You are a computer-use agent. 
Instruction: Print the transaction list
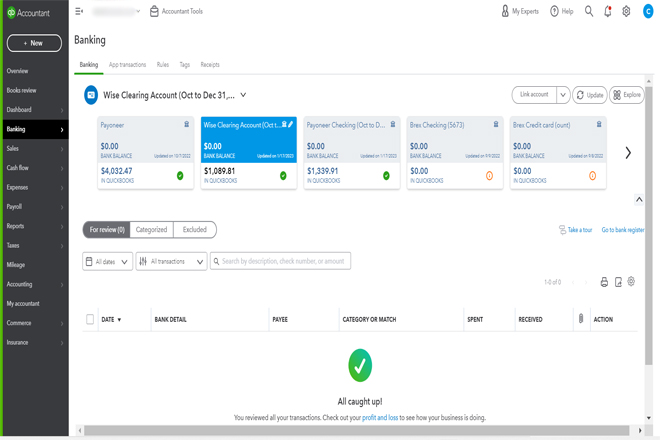(604, 282)
